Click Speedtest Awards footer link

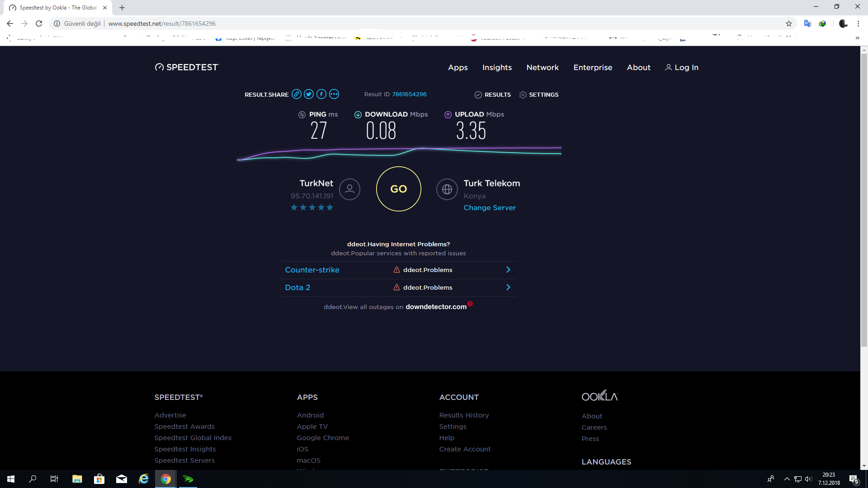pos(184,427)
